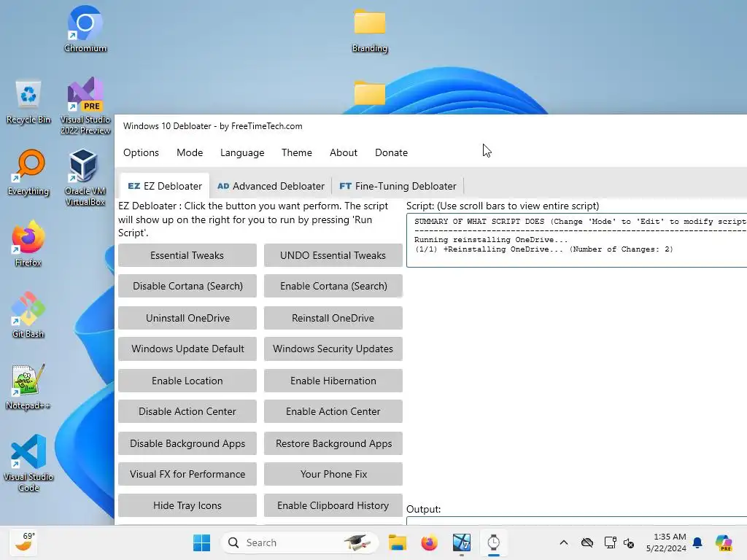Click the network display tray icon
Image resolution: width=747 pixels, height=560 pixels.
611,542
